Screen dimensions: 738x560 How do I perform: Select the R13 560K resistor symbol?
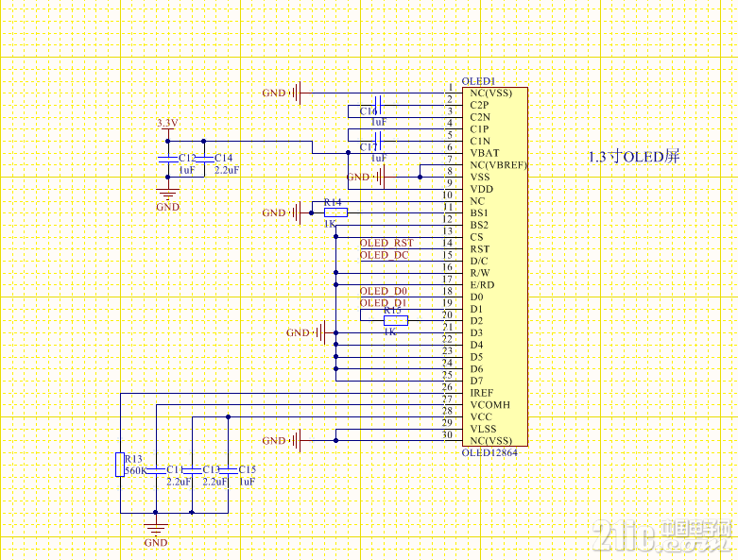120,465
